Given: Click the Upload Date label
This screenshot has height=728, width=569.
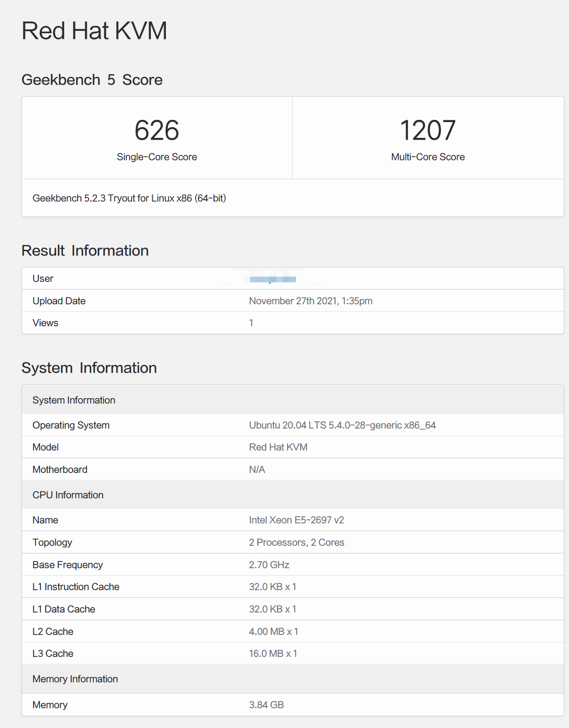Looking at the screenshot, I should click(x=59, y=301).
